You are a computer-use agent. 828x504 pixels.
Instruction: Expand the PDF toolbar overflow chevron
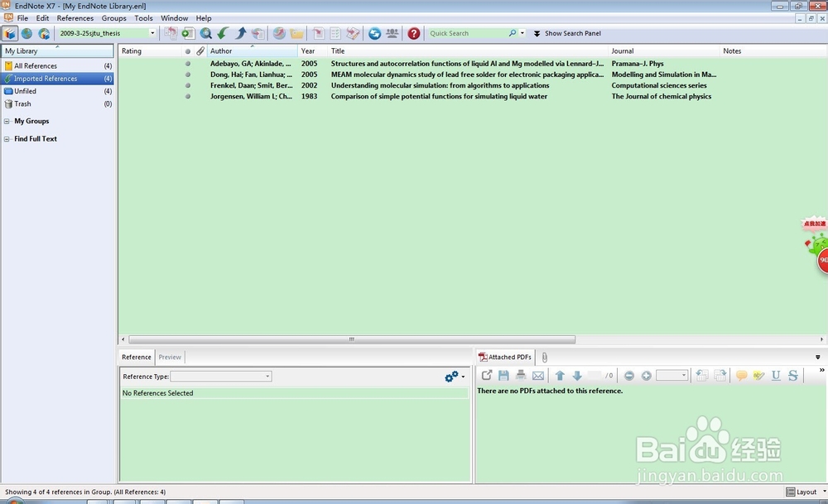821,370
